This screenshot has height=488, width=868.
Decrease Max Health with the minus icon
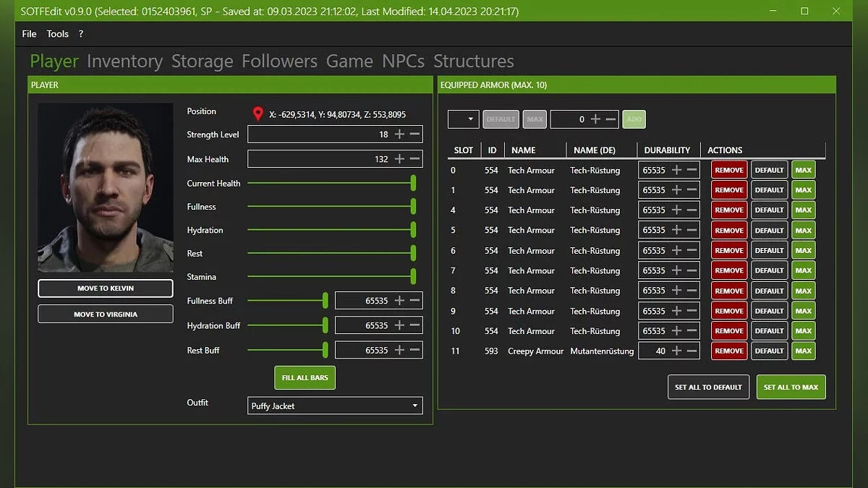(414, 159)
